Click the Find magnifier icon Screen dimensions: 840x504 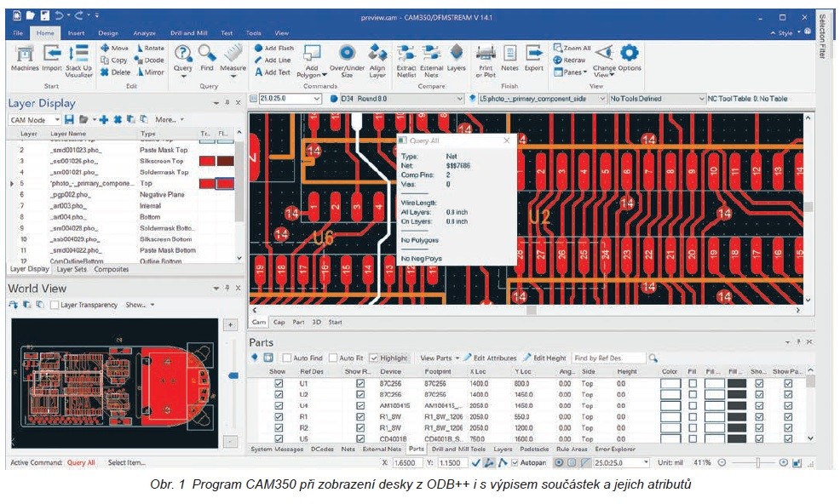207,53
